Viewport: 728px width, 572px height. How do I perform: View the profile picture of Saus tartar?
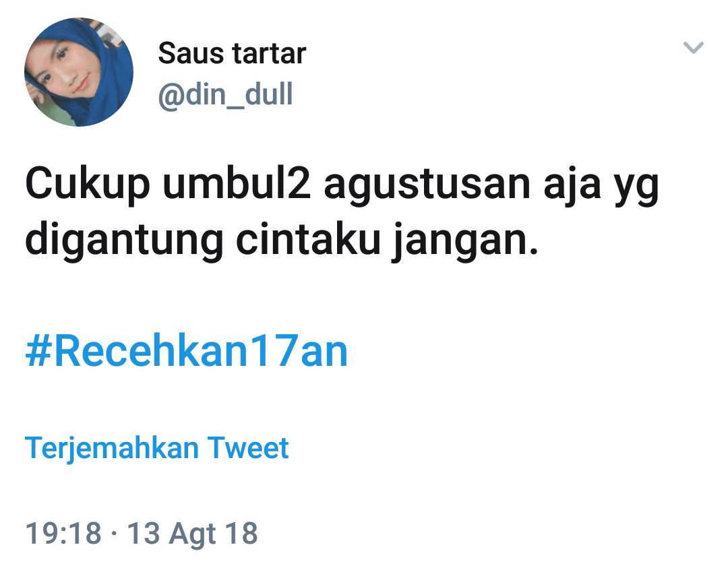pos(79,72)
